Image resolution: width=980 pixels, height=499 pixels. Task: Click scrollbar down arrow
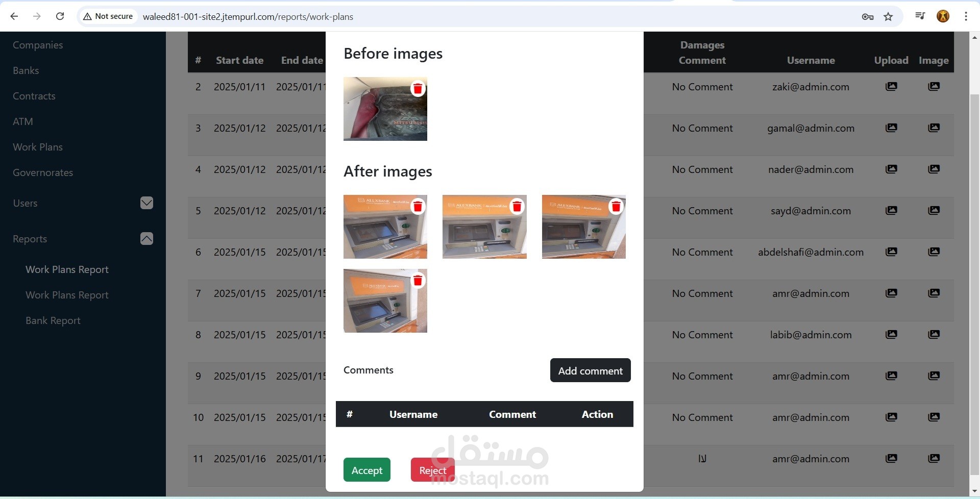point(974,491)
